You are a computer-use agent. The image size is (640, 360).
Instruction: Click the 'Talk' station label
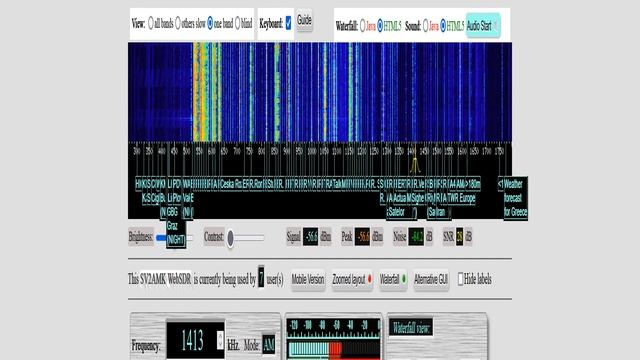coord(337,184)
